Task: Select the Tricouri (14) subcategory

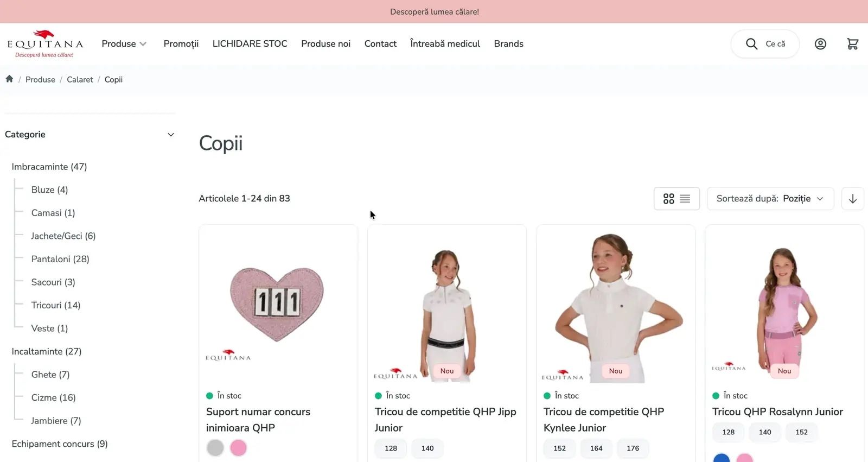Action: [x=56, y=305]
